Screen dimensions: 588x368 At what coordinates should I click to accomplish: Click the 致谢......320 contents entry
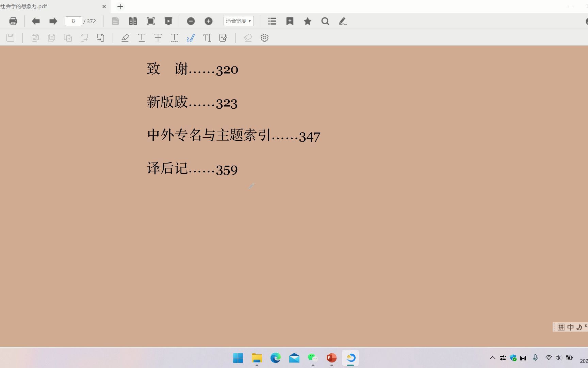192,69
